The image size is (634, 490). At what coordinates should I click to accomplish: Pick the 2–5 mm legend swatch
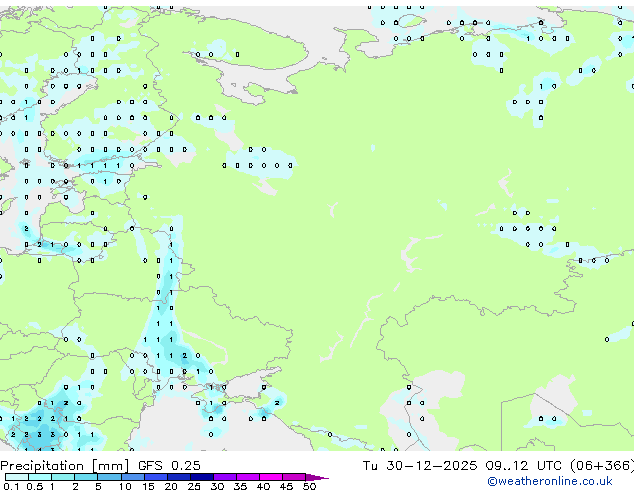(86, 477)
